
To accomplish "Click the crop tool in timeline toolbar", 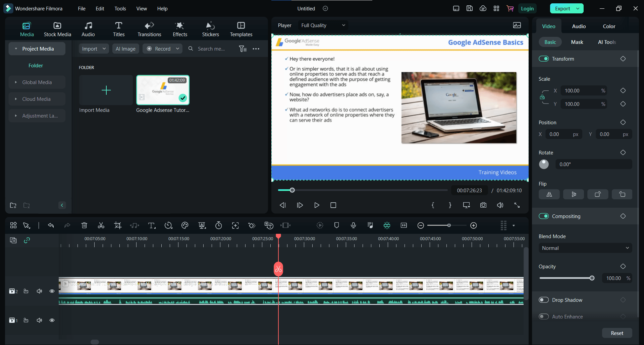I will [x=118, y=225].
